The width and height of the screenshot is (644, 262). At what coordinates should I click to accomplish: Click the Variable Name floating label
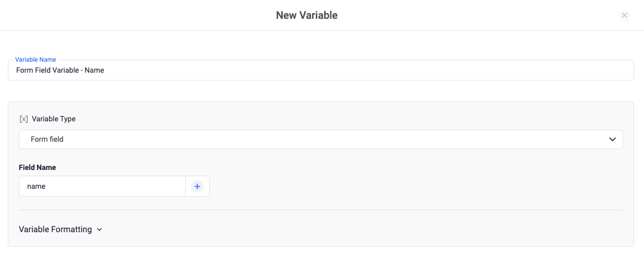point(36,60)
